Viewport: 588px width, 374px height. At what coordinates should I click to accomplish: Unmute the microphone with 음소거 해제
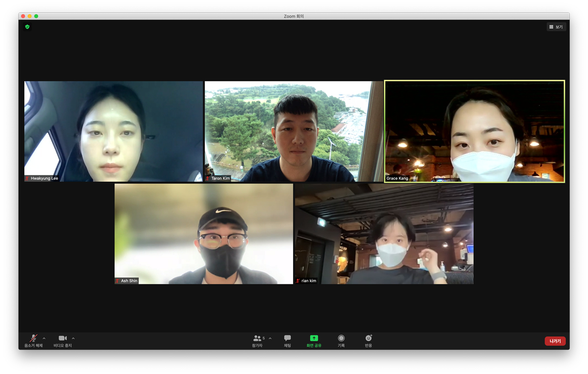click(33, 341)
